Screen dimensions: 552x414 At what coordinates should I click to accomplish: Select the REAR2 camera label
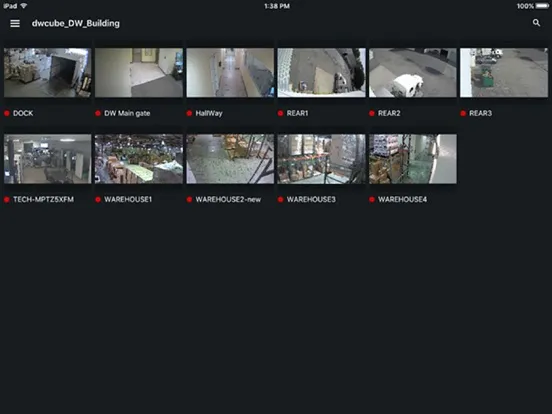click(389, 113)
